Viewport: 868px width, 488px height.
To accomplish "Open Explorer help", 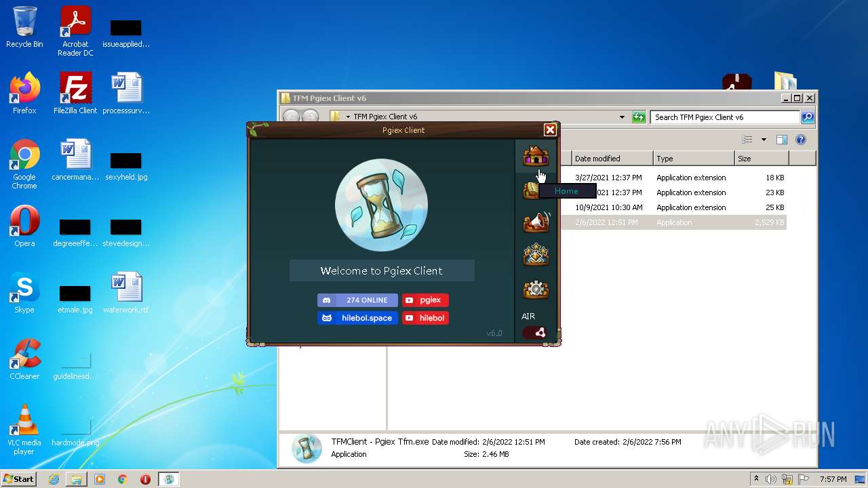I will coord(801,140).
